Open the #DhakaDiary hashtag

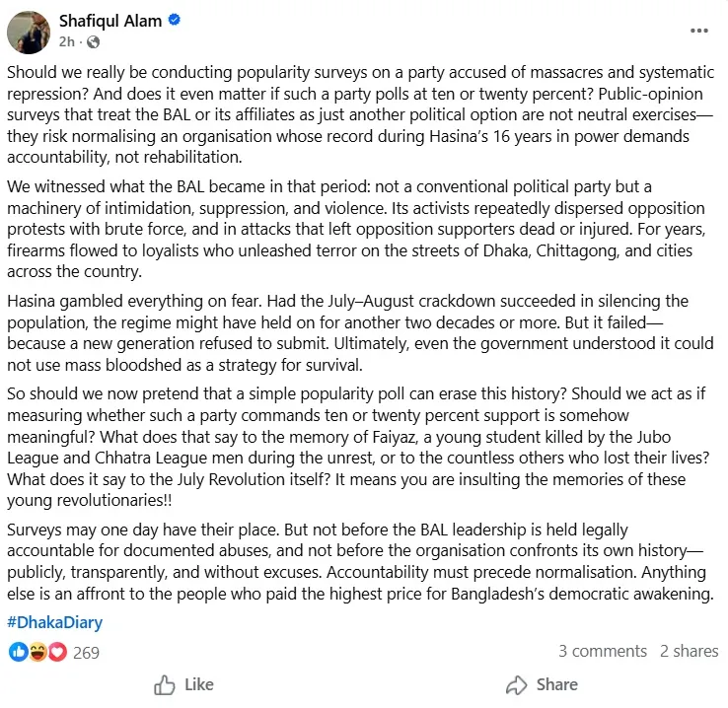pyautogui.click(x=54, y=622)
